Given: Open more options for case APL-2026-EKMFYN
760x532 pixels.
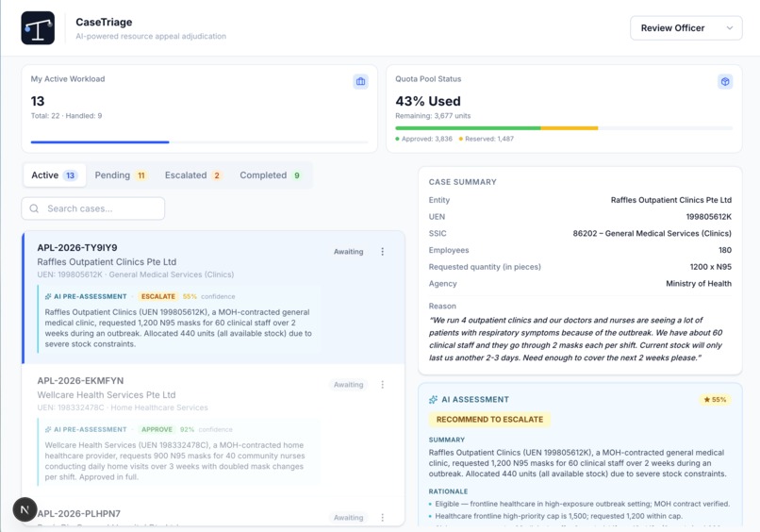Looking at the screenshot, I should (x=383, y=385).
